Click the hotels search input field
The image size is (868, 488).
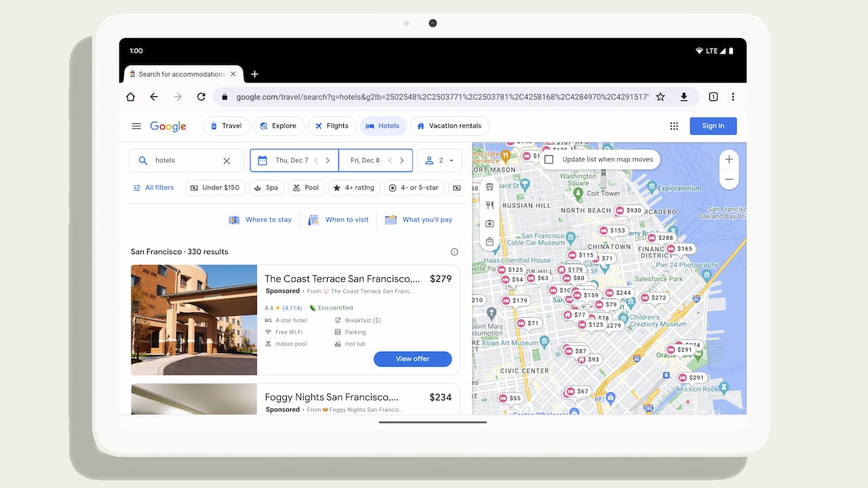tap(186, 161)
